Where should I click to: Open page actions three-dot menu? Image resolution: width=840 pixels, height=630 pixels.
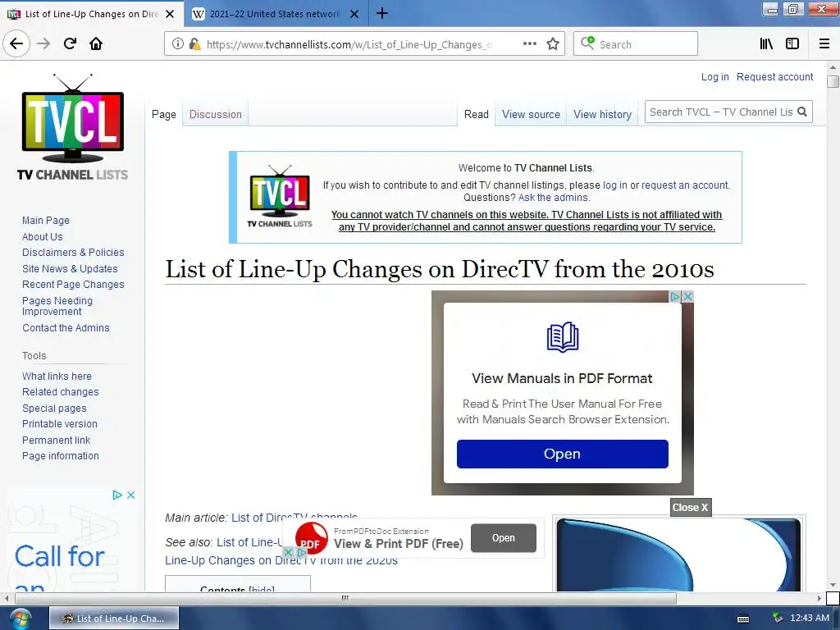529,44
